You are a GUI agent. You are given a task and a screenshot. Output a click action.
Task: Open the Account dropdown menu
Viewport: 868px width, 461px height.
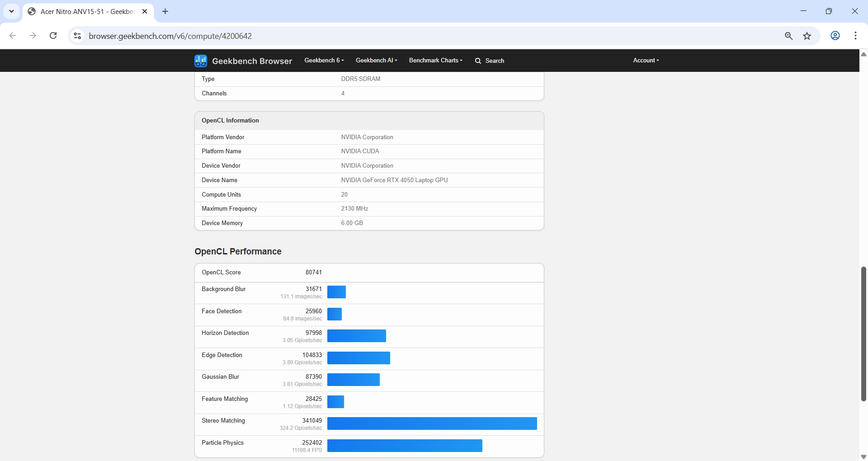pos(646,60)
